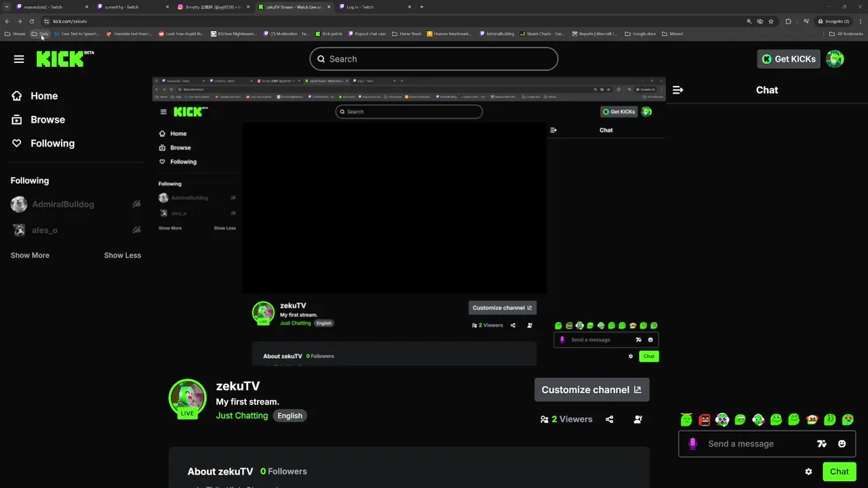The image size is (868, 488).
Task: Insert the halo emote in chat
Action: pyautogui.click(x=686, y=420)
